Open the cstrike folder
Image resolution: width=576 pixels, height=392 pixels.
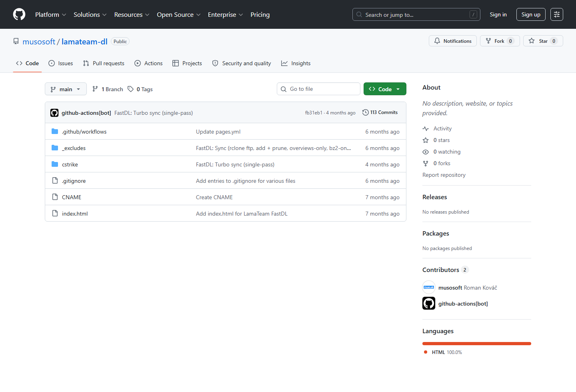(x=70, y=164)
